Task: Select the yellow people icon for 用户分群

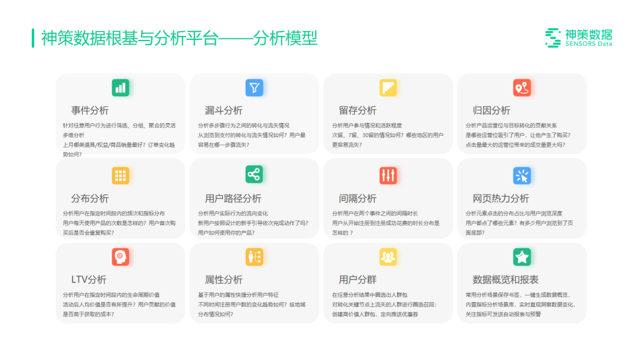Action: point(388,257)
